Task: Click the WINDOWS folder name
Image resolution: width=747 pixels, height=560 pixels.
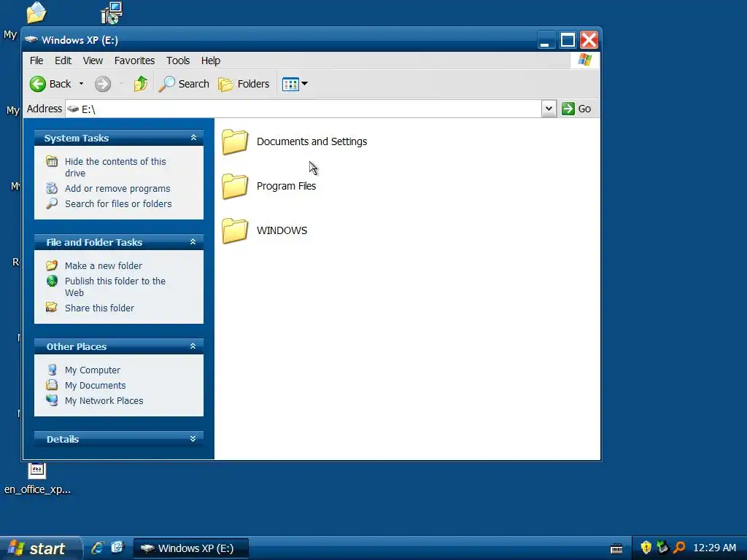Action: pos(282,230)
